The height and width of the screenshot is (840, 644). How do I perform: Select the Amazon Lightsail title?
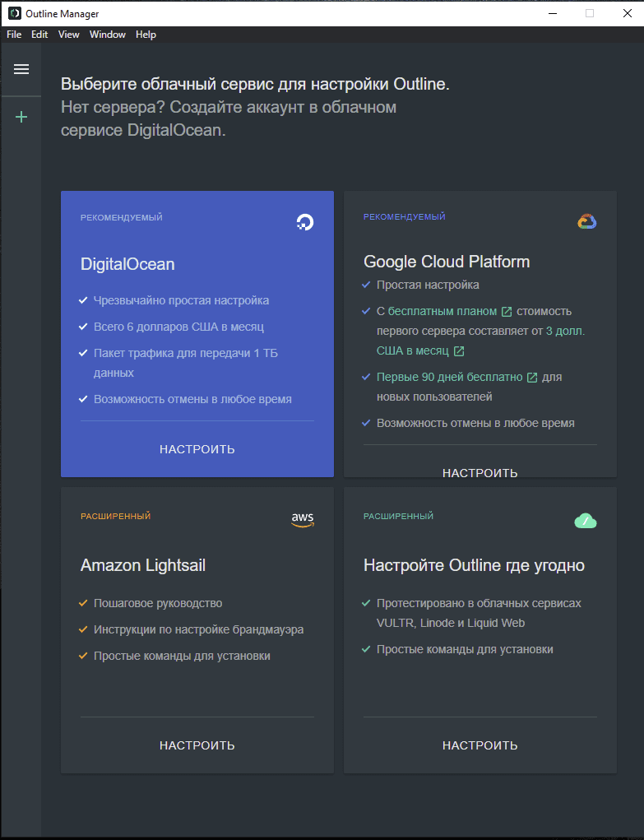coord(143,565)
